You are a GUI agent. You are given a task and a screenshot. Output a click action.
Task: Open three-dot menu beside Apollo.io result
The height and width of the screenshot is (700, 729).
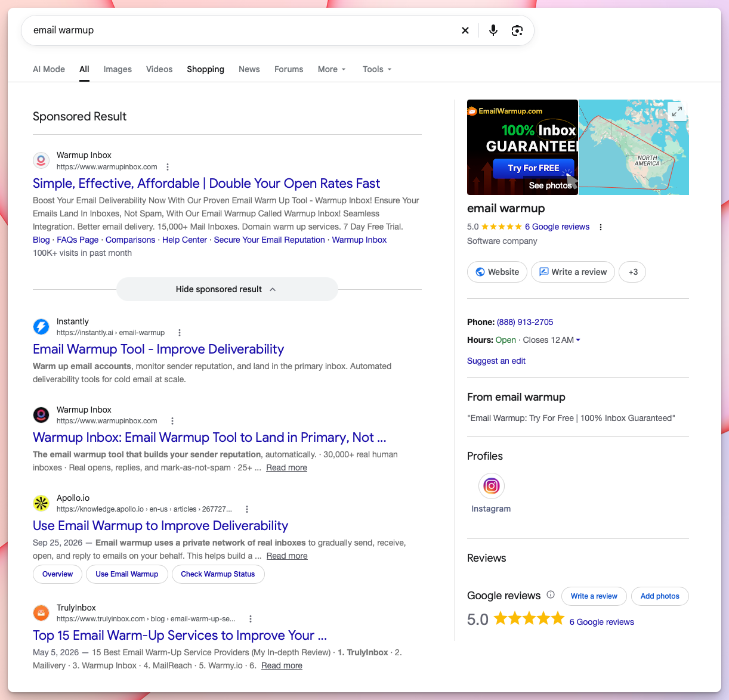click(x=247, y=509)
